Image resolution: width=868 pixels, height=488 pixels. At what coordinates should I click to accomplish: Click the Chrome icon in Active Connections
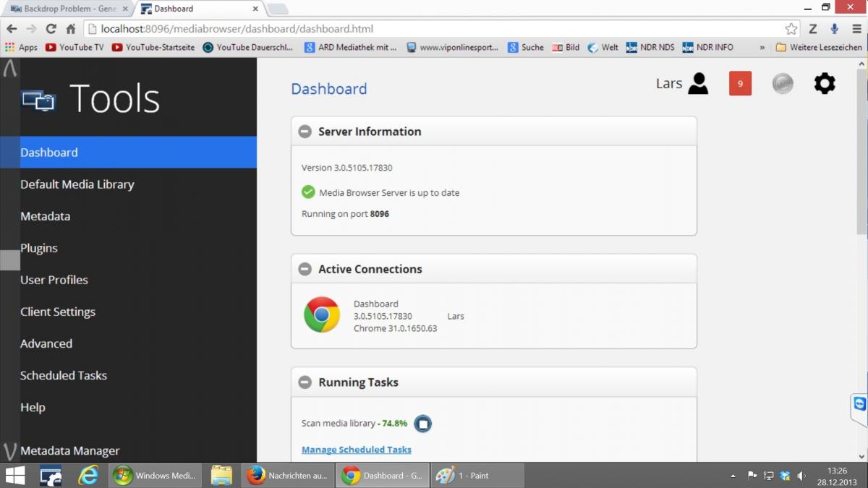point(322,315)
